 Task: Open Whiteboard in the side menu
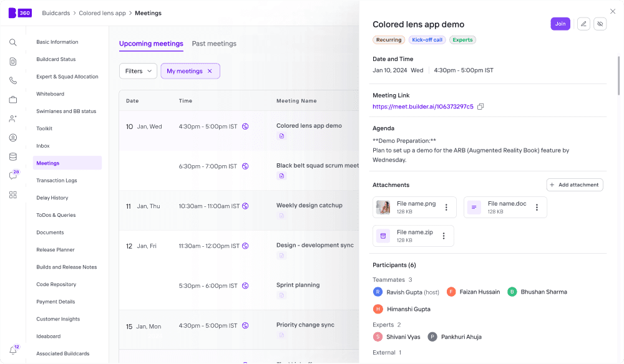[x=50, y=93]
